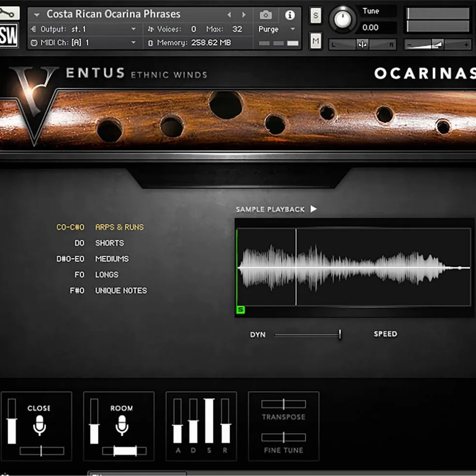This screenshot has width=476, height=476.
Task: Adjust the Decay D envelope fader
Action: 193,421
